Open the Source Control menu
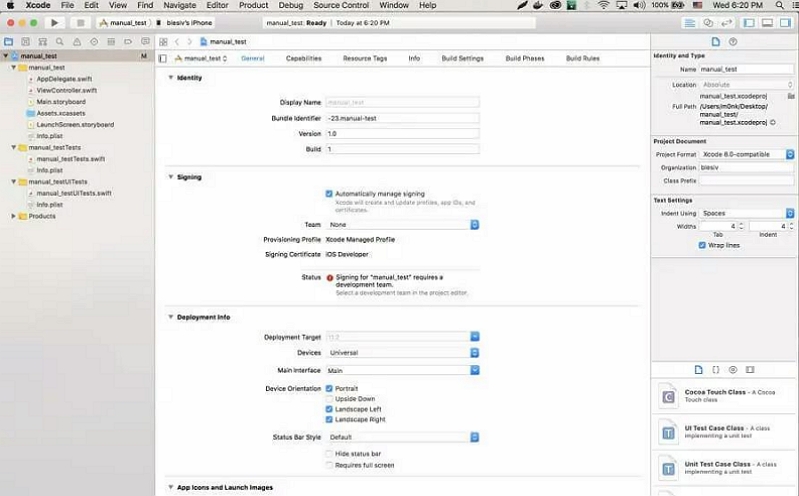The width and height of the screenshot is (799, 496). click(341, 5)
